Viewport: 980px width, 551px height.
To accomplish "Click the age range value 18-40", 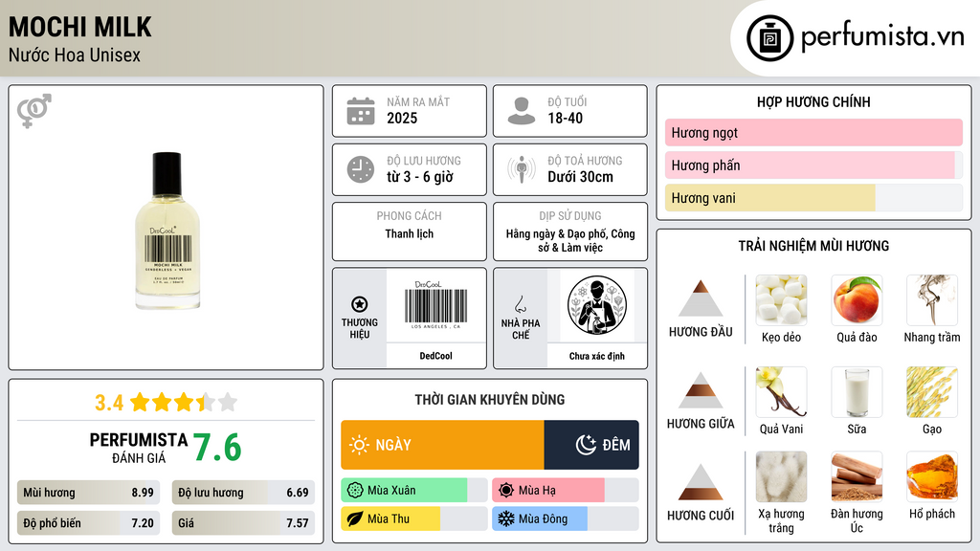I will pyautogui.click(x=565, y=118).
